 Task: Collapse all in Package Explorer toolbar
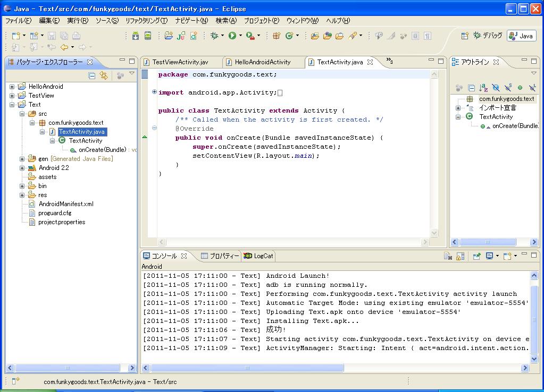[91, 75]
